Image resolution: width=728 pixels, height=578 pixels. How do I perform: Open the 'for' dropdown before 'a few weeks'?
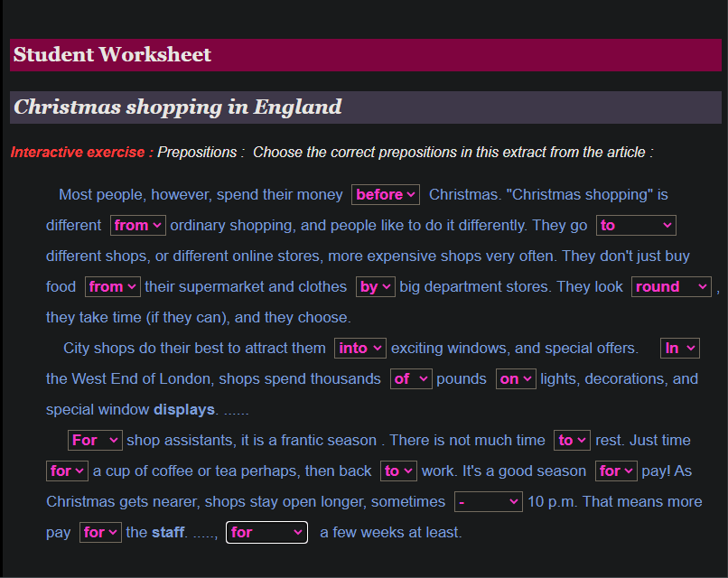coord(266,533)
